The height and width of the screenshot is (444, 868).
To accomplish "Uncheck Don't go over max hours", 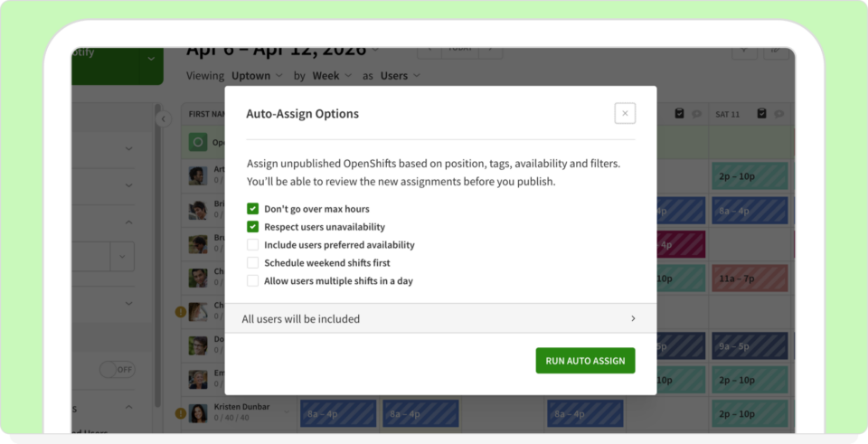I will tap(253, 209).
